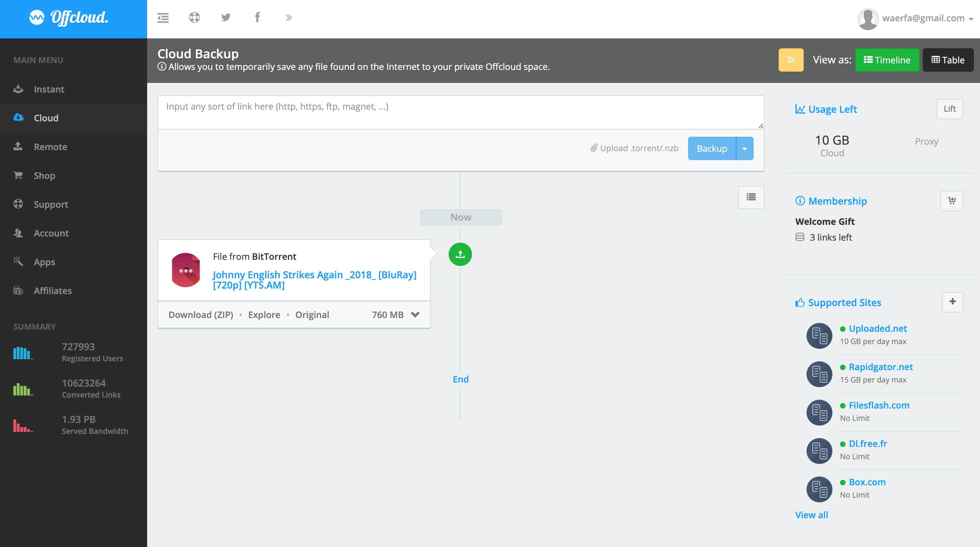Click the BitTorrent file type thumbnail

click(186, 270)
